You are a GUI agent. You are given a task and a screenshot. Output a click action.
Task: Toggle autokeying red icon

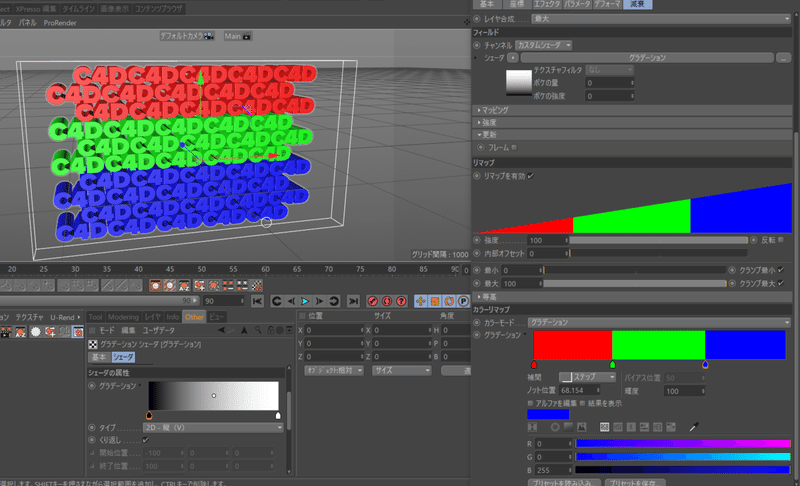(x=387, y=301)
